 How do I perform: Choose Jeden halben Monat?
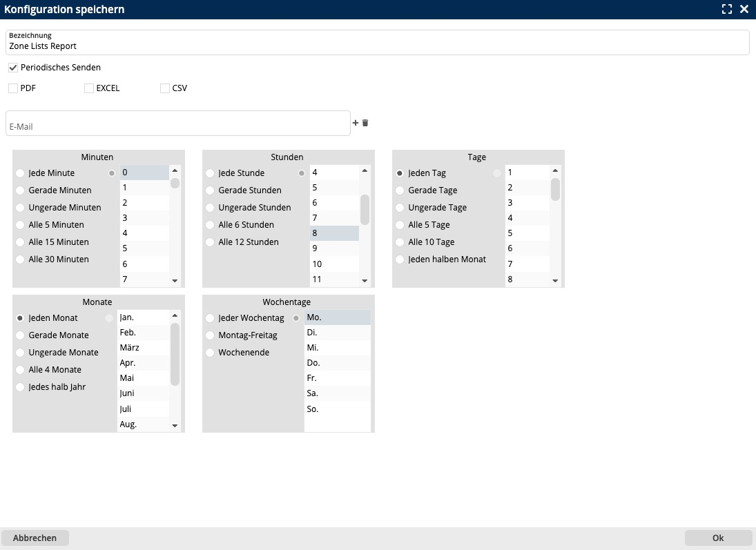[x=400, y=259]
